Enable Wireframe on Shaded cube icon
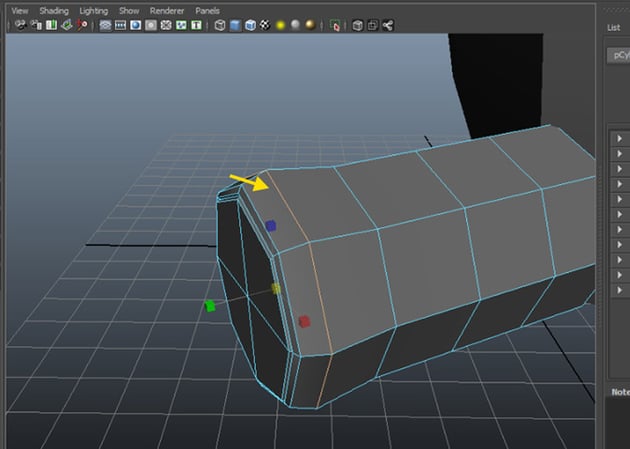The height and width of the screenshot is (449, 630). [x=250, y=25]
